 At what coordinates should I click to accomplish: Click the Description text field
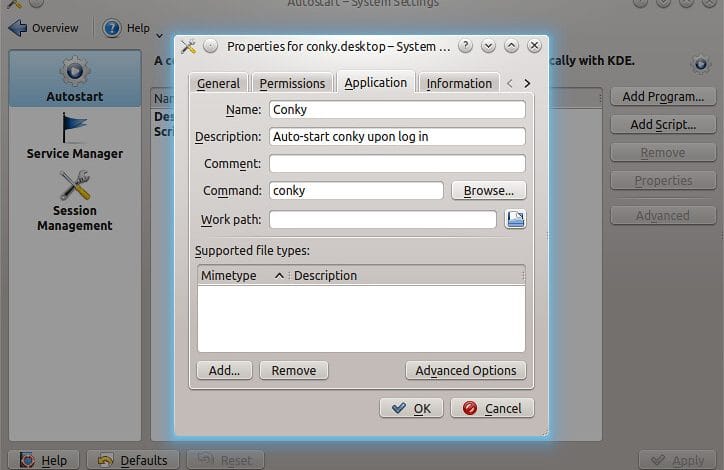pyautogui.click(x=397, y=137)
